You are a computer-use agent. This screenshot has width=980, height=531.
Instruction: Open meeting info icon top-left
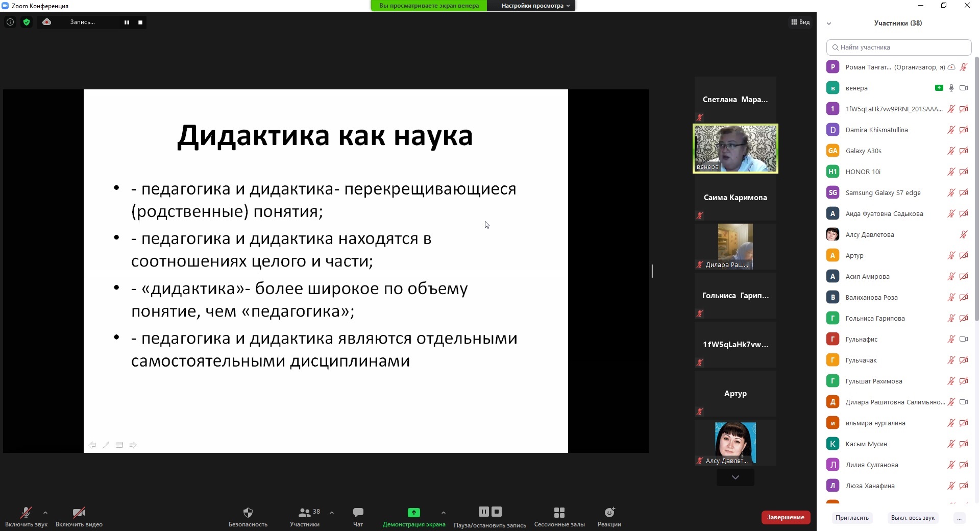click(x=10, y=22)
